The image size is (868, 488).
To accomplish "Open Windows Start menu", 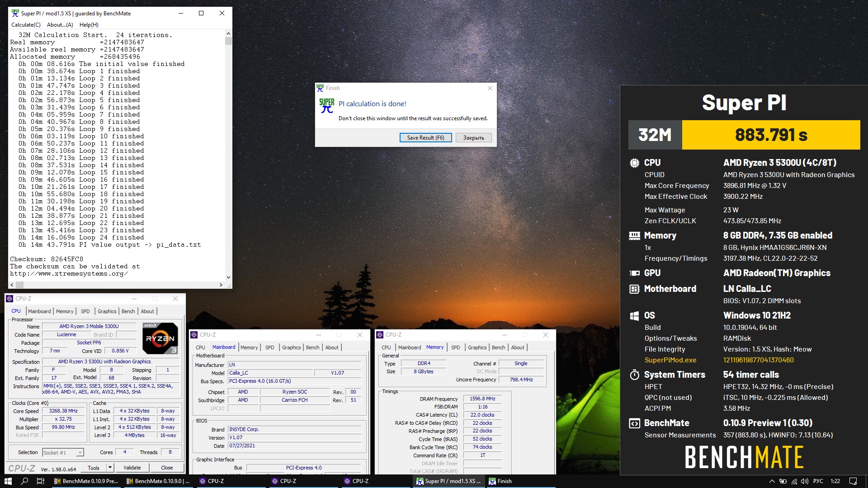I will coord(8,481).
